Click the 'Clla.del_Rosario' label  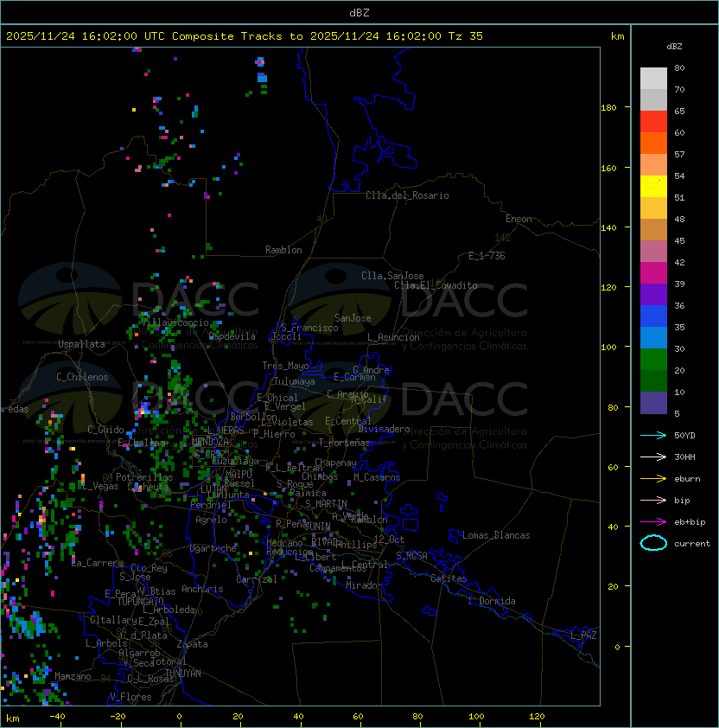[407, 195]
